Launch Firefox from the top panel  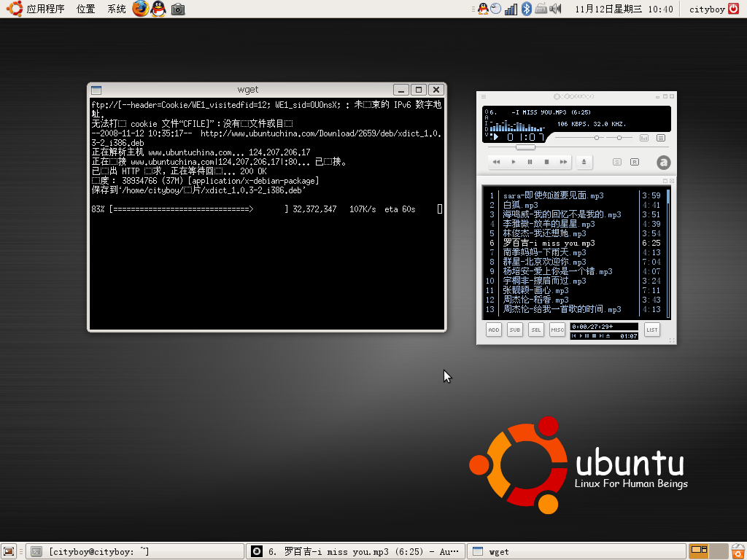click(x=141, y=9)
